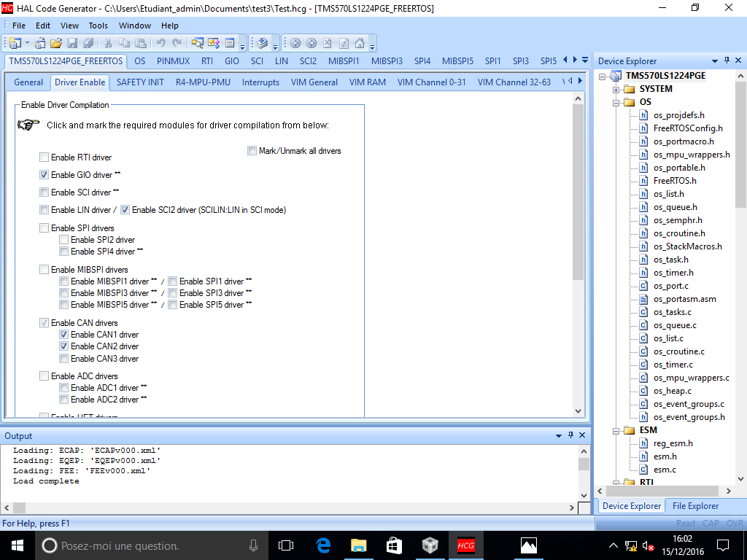Image resolution: width=747 pixels, height=560 pixels.
Task: Click the Cut scissors icon
Action: pos(108,43)
